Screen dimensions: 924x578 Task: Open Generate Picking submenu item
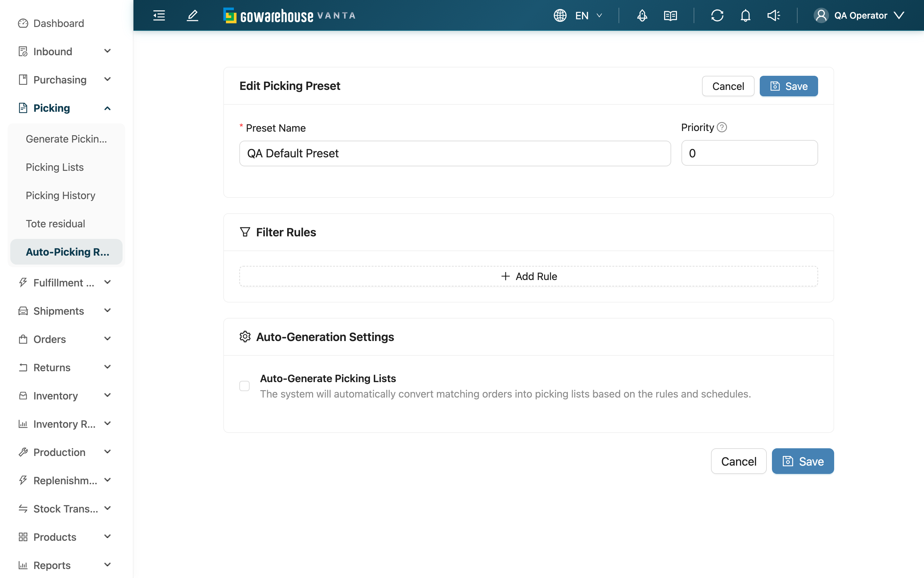(x=66, y=139)
